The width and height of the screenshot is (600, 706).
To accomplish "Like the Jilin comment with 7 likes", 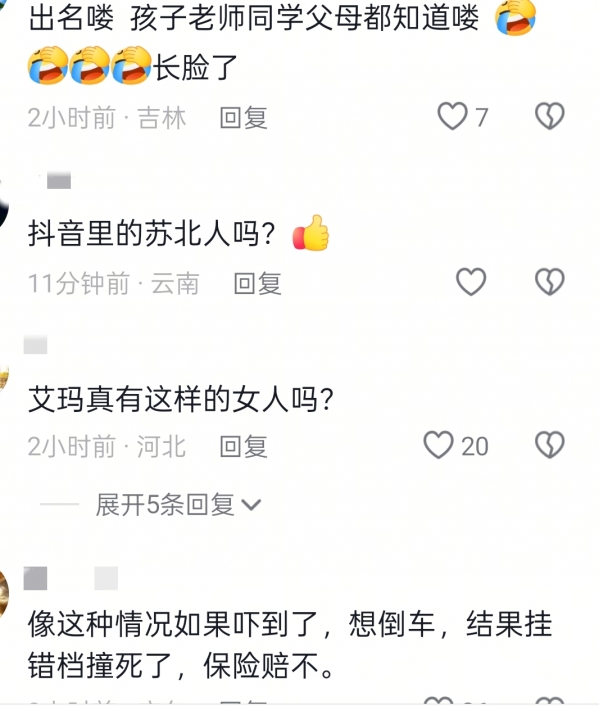I will pyautogui.click(x=452, y=116).
